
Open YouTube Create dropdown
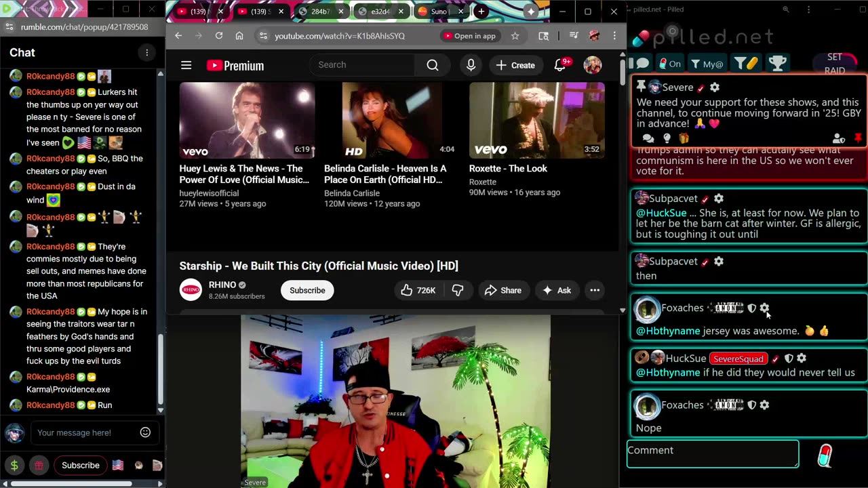(515, 65)
